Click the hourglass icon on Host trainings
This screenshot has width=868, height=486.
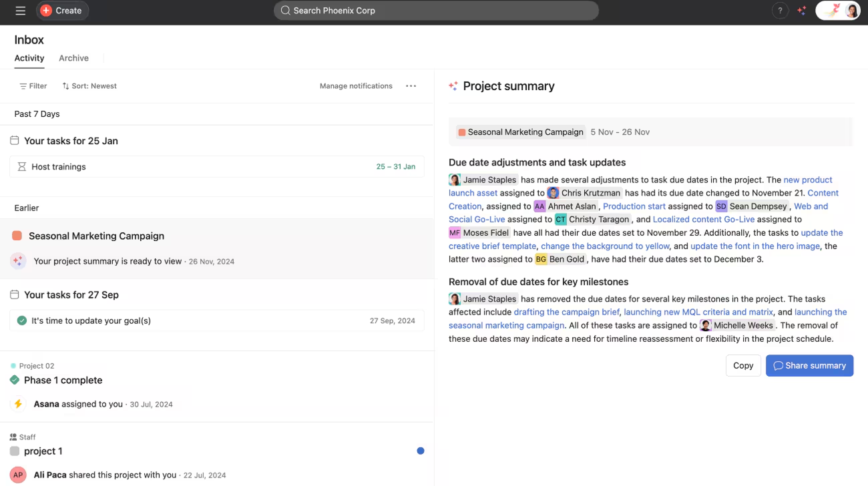22,167
